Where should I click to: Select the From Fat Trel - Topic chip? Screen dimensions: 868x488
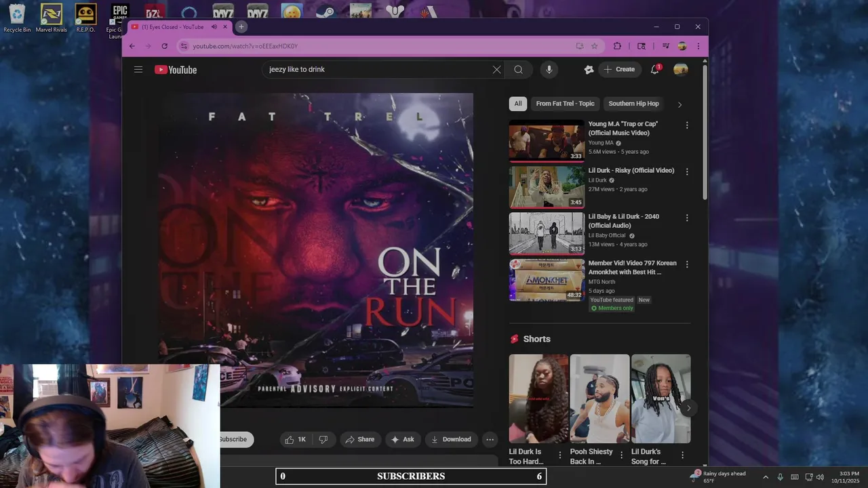(x=565, y=104)
